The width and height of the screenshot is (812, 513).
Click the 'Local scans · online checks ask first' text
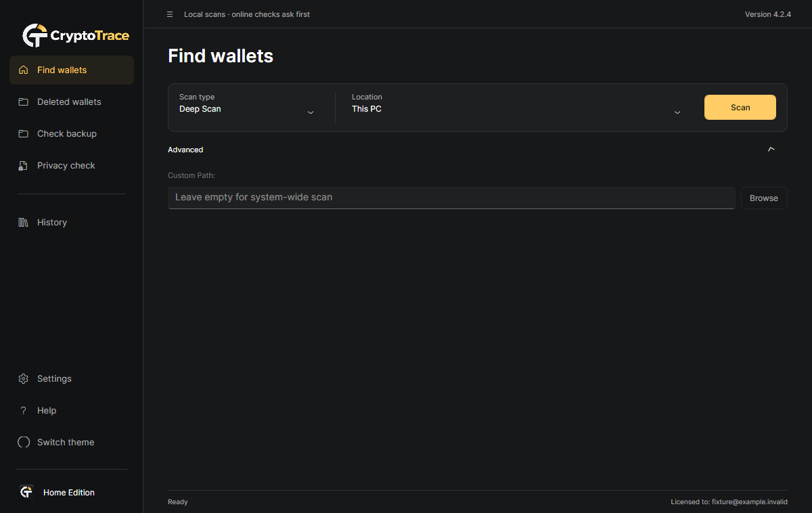pyautogui.click(x=247, y=14)
